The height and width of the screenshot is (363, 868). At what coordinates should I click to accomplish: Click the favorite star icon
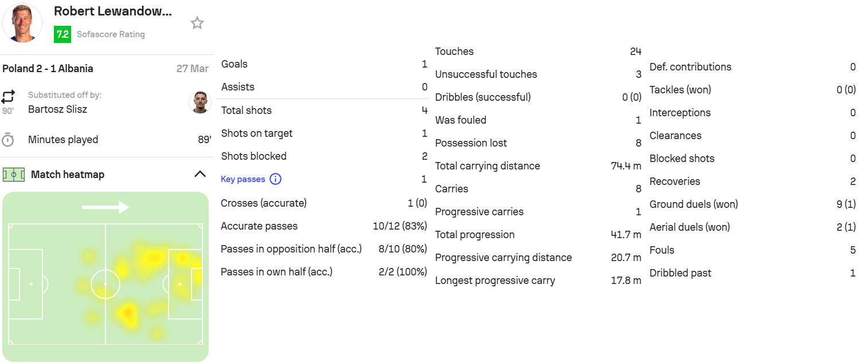coord(197,23)
